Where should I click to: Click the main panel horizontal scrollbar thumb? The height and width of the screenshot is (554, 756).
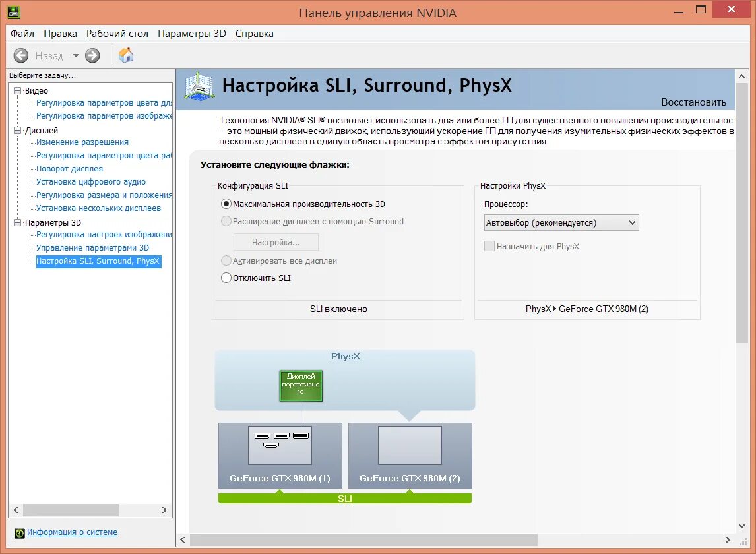click(x=363, y=540)
